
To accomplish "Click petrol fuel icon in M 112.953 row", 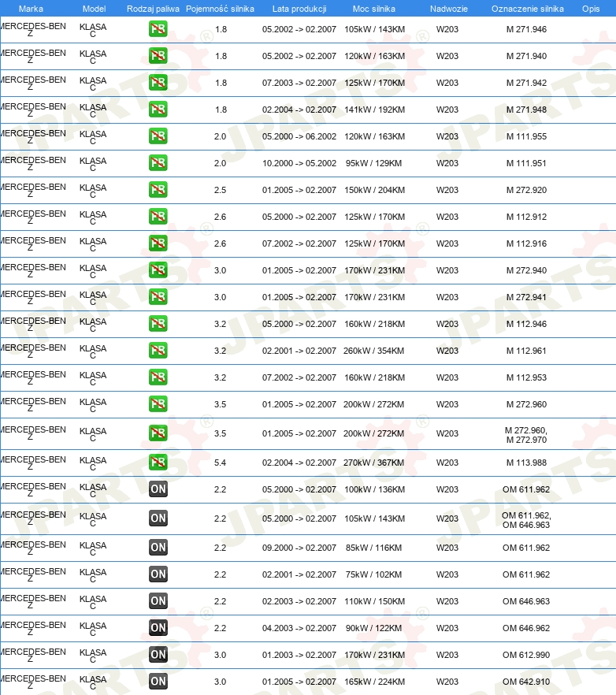I will [158, 377].
